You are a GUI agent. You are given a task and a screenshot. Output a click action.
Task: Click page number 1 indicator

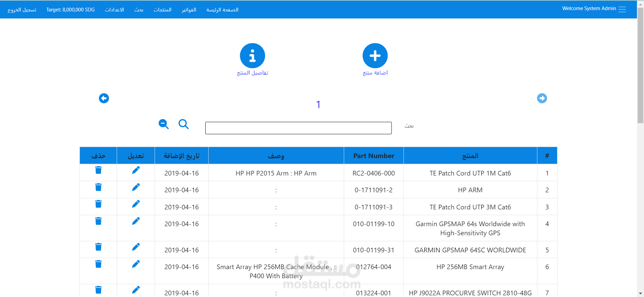point(318,105)
